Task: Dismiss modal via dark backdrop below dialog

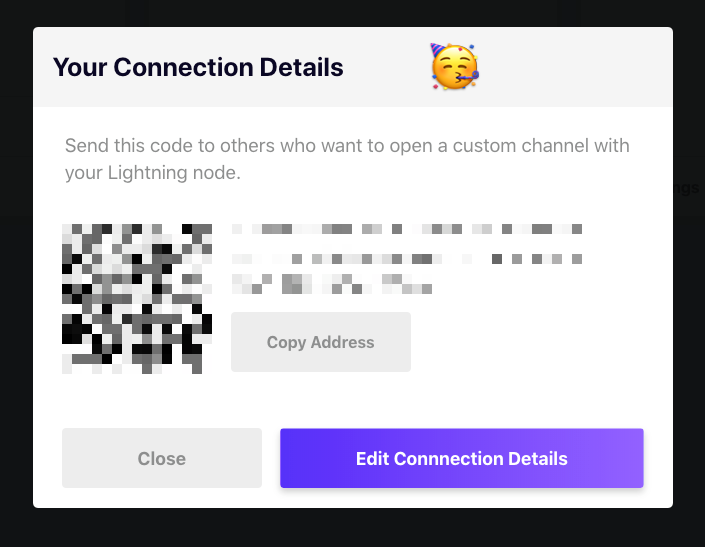Action: point(352,528)
